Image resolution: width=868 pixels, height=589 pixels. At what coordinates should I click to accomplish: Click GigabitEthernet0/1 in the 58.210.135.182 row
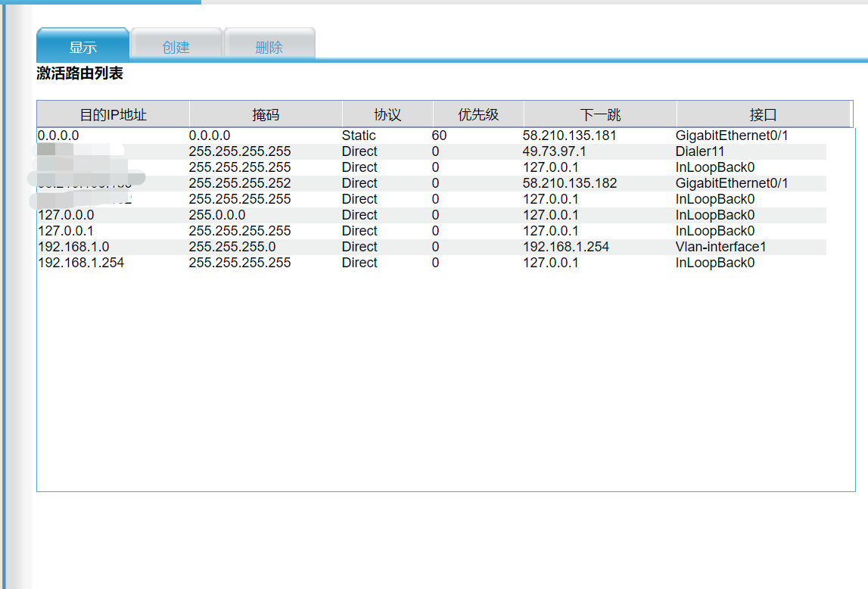[x=732, y=183]
